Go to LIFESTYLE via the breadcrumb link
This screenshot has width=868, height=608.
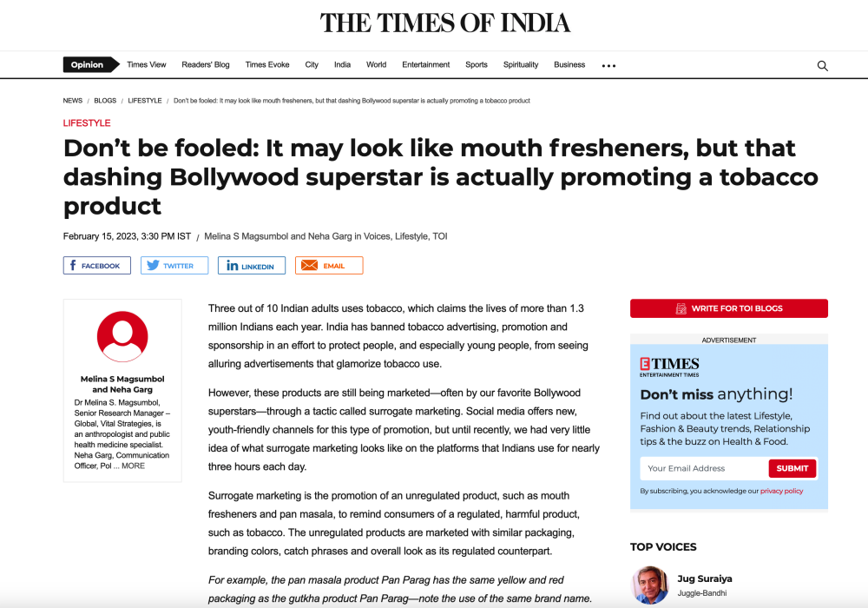point(144,100)
